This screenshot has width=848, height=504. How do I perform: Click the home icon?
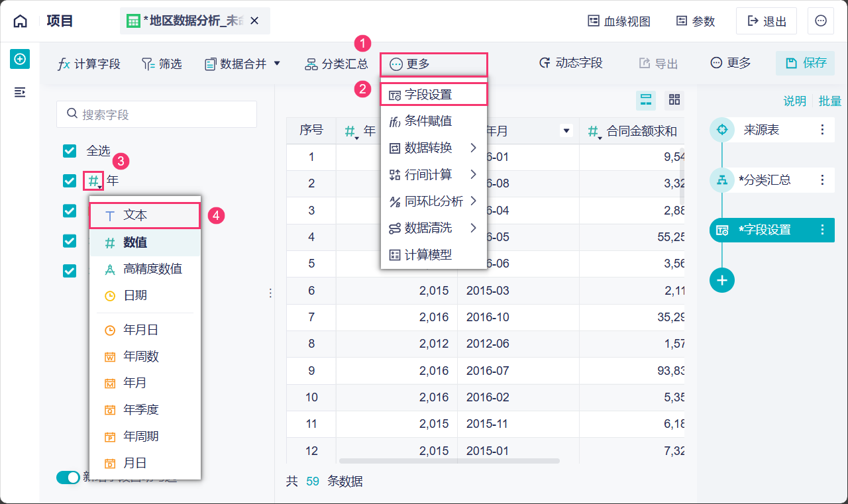click(21, 21)
